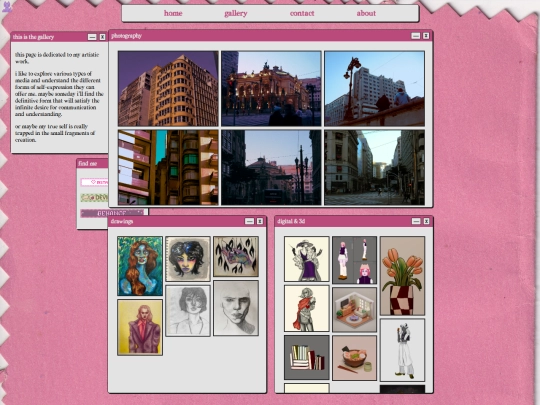Open the witch in purple dress illustration

(307, 259)
